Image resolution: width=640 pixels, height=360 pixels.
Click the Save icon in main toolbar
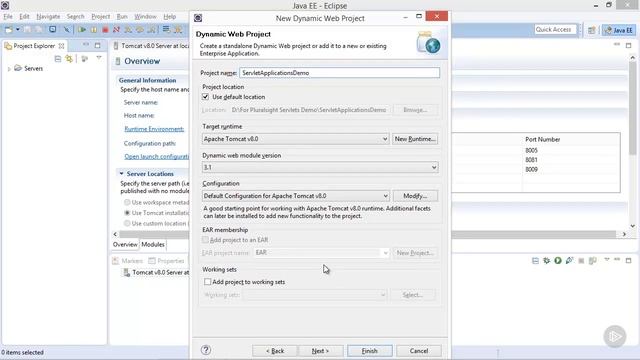(27, 30)
